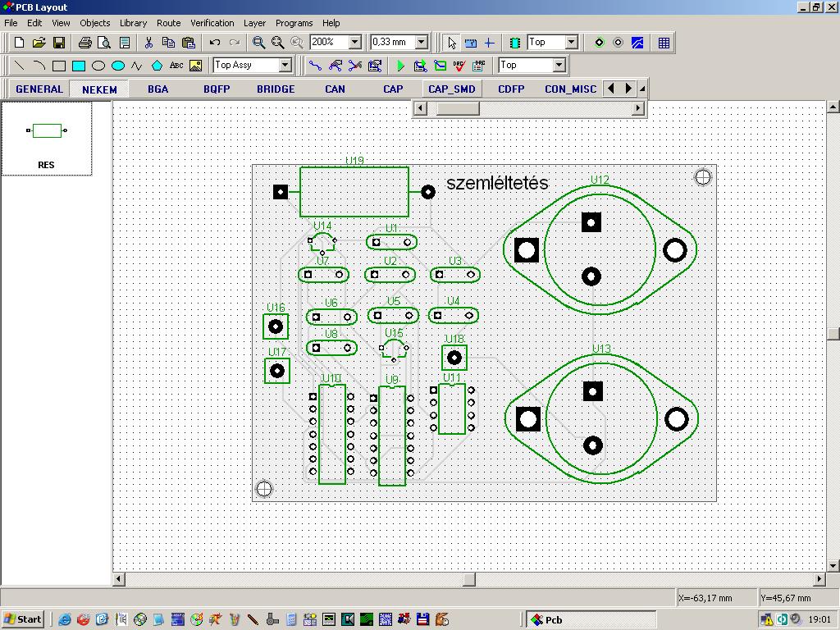This screenshot has height=630, width=840.
Task: Click the Zoom In magnifier icon
Action: point(258,43)
